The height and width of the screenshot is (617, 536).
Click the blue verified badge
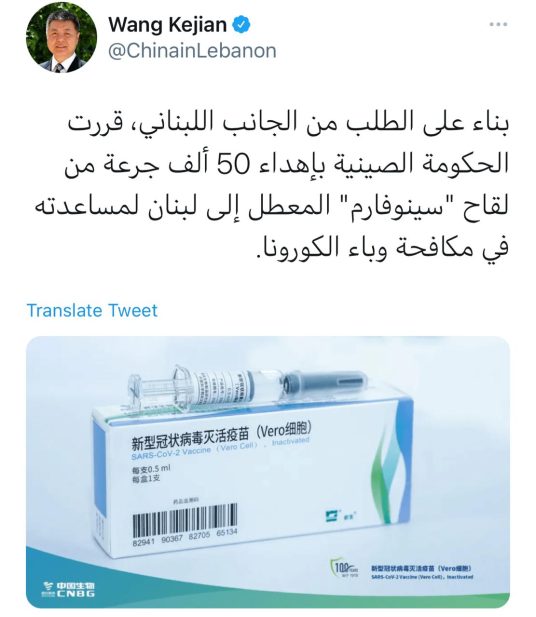coord(241,25)
